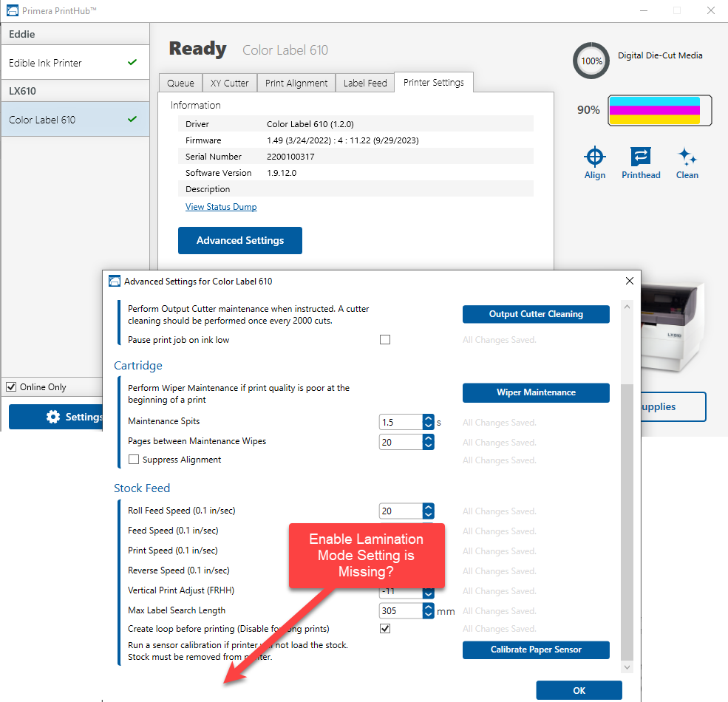Select Color Label 610 in the sidebar
The width and height of the screenshot is (728, 702).
[x=75, y=120]
